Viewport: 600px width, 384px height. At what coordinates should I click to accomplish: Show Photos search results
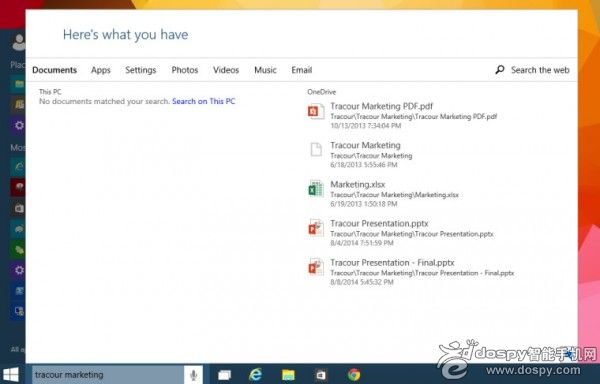(184, 70)
